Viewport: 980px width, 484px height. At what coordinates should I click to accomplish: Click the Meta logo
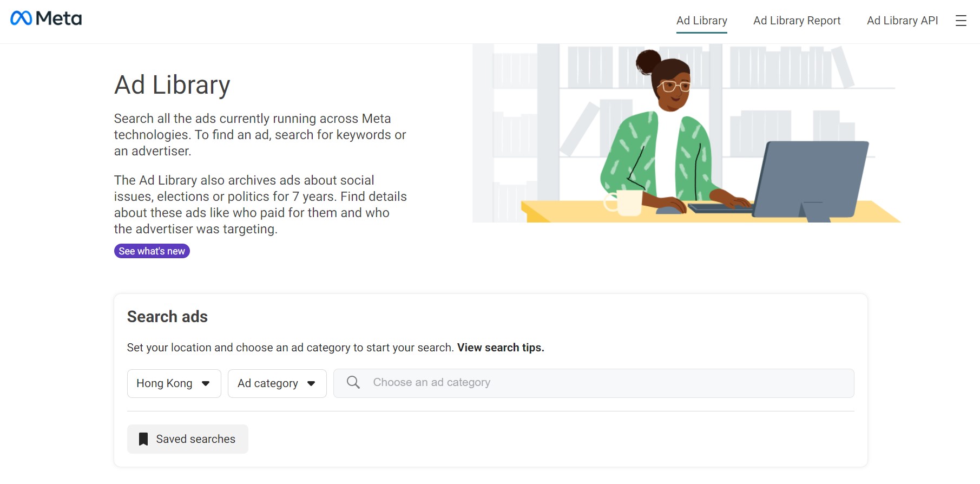point(46,18)
